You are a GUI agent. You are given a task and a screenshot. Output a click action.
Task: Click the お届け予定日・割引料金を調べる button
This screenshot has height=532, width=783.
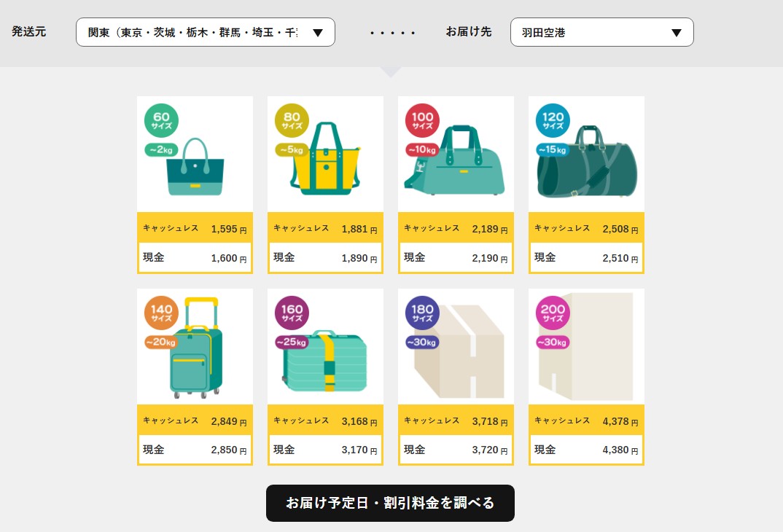(x=390, y=503)
